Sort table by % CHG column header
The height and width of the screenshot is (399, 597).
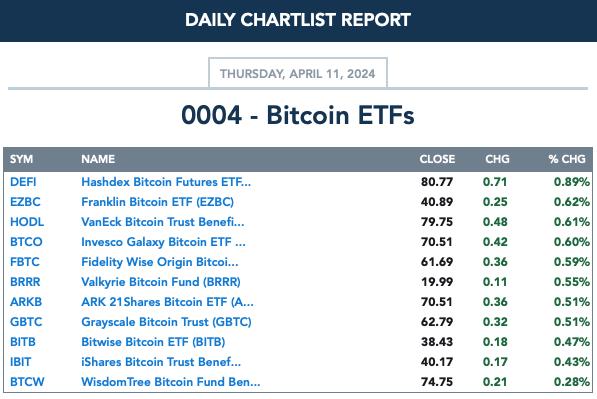tap(567, 159)
